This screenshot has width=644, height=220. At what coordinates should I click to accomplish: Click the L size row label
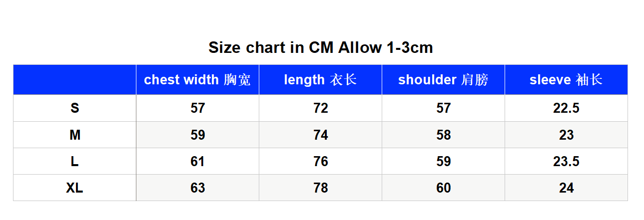coord(74,161)
